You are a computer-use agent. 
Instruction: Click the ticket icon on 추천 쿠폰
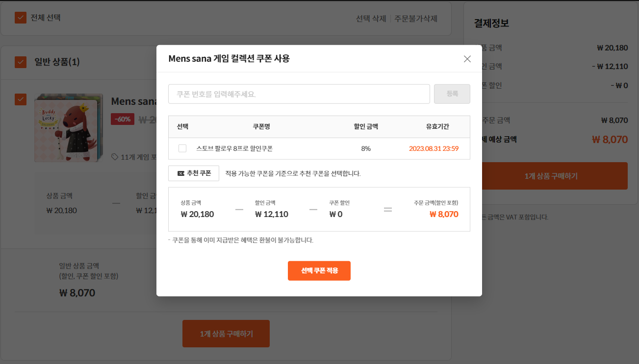pos(180,173)
